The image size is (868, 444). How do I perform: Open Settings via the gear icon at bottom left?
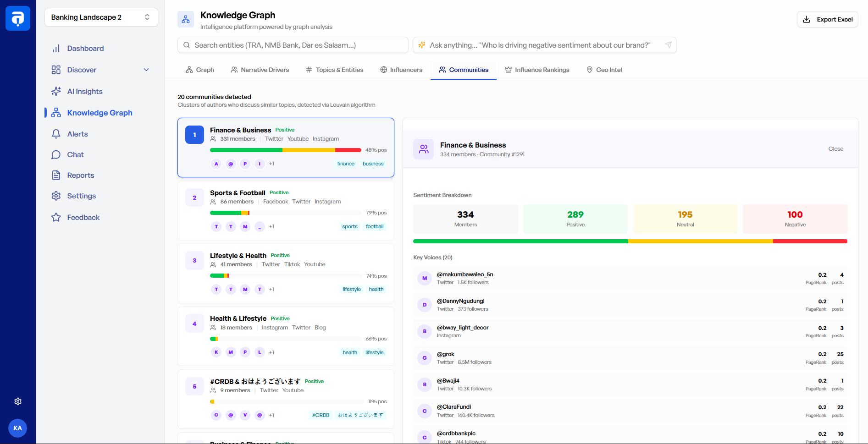pos(18,401)
